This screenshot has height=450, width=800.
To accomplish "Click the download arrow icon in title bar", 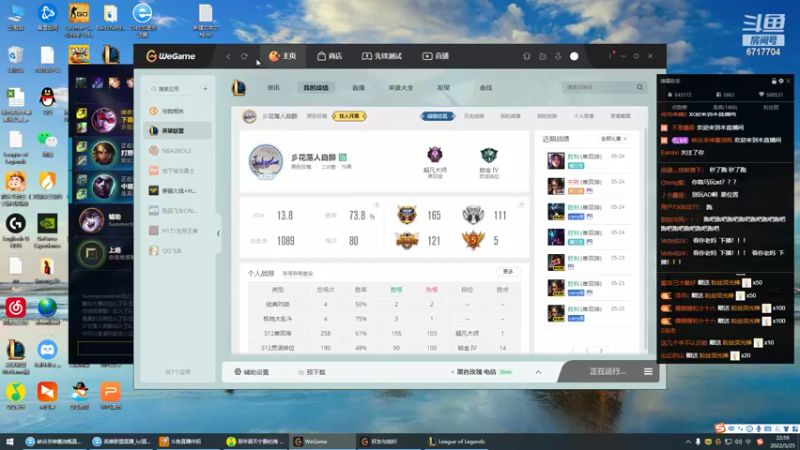I will pyautogui.click(x=558, y=56).
